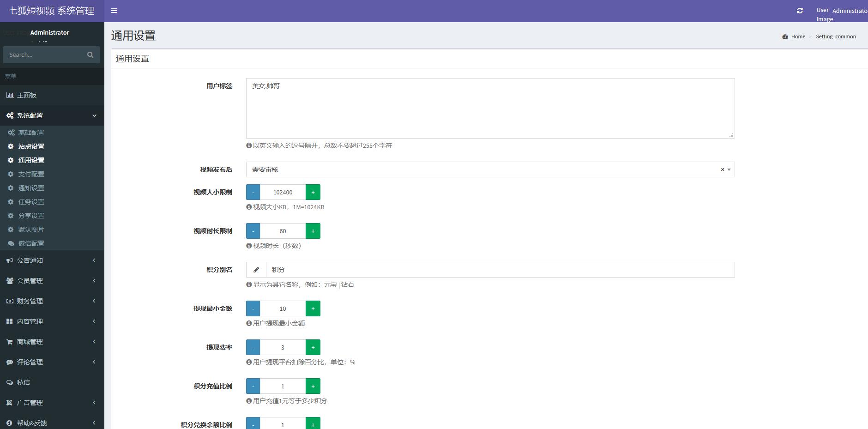Decrease 视频时长限制 with the minus button
This screenshot has height=429, width=868.
coord(253,231)
